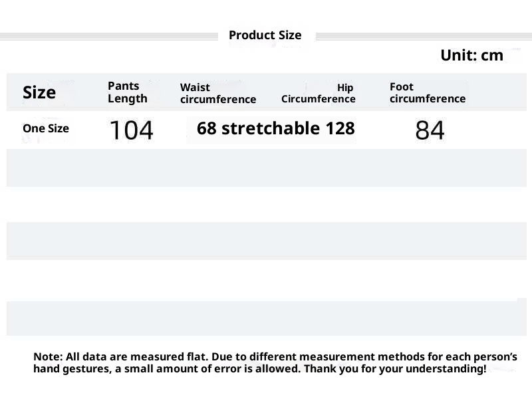Click the Foot circumference header
The width and height of the screenshot is (532, 393).
(427, 92)
